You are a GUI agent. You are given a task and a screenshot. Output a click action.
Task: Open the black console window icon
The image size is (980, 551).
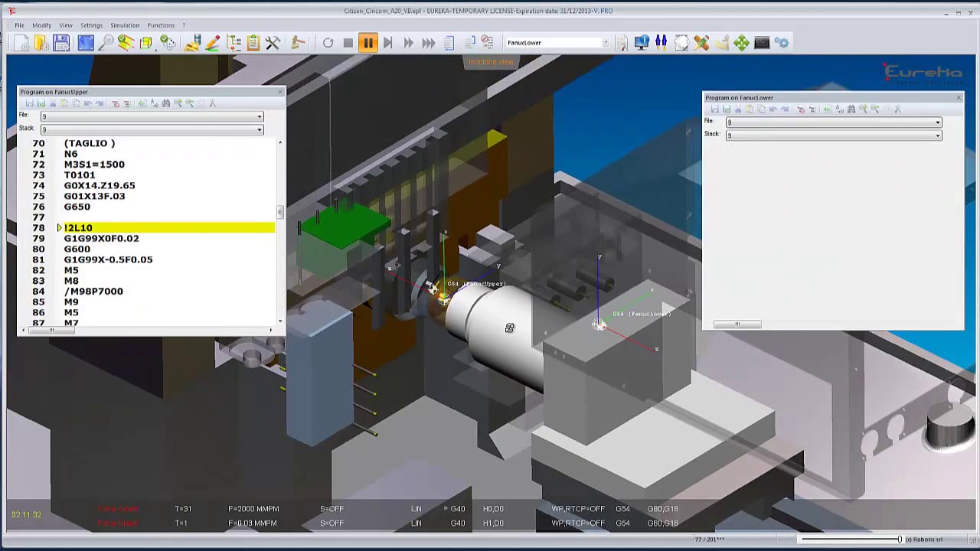(762, 43)
